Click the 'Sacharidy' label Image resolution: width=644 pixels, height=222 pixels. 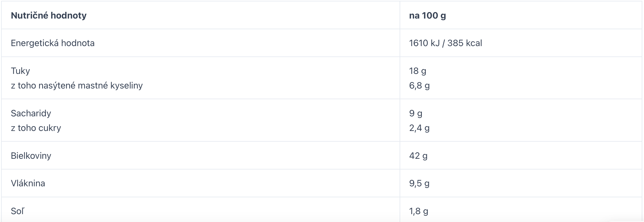click(x=31, y=113)
